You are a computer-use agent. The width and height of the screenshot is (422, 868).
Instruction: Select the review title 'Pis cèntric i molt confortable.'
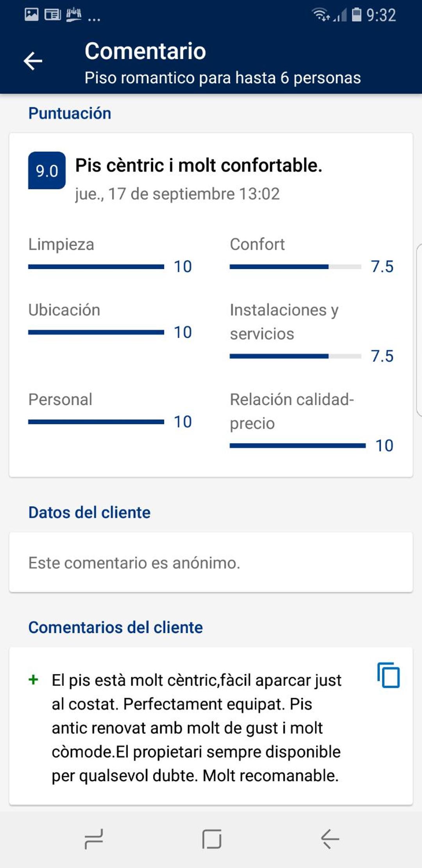pos(198,165)
